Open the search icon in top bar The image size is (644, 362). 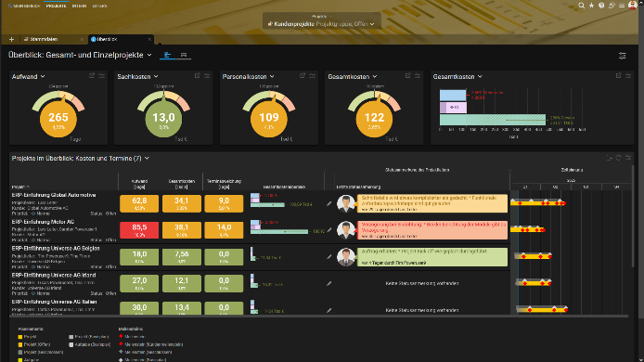tap(581, 6)
